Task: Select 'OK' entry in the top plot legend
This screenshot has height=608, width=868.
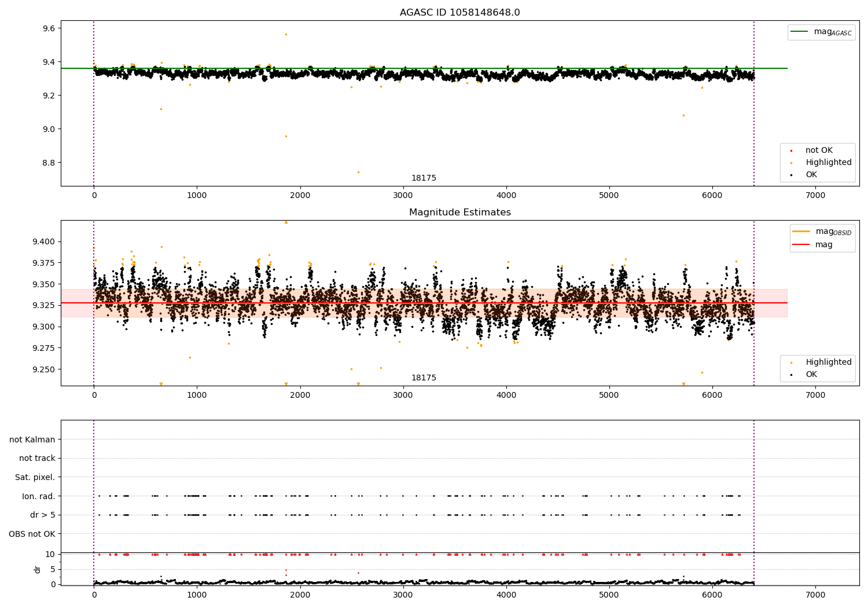Action: tap(811, 175)
